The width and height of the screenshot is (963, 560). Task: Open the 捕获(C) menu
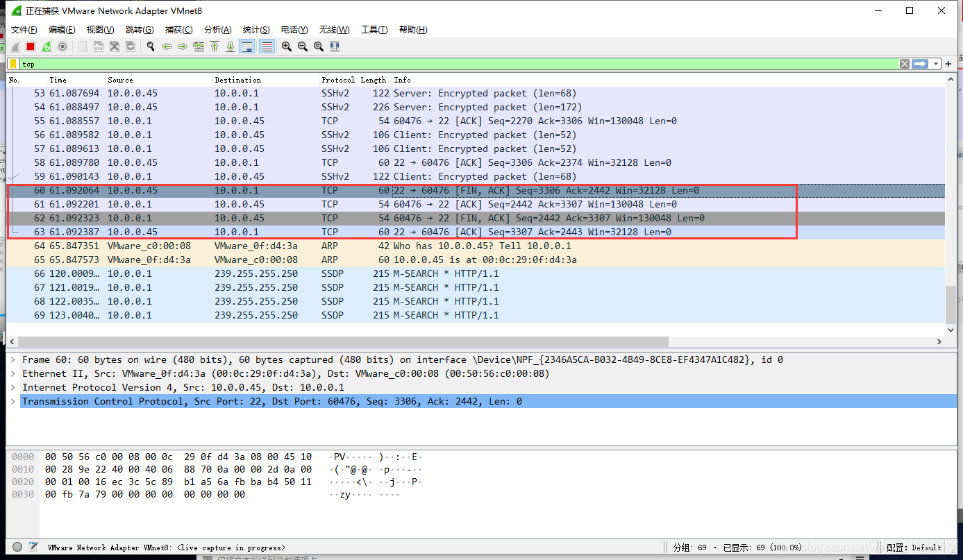pos(178,29)
